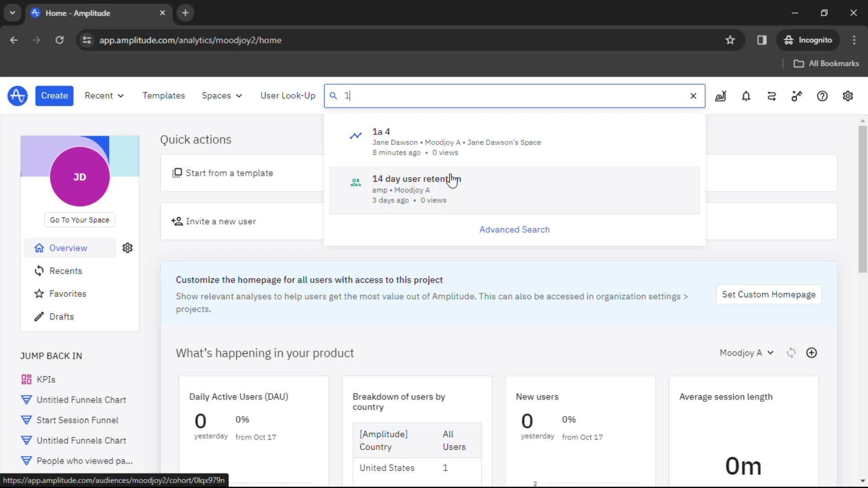The image size is (868, 488).
Task: Open settings via gear icon
Action: tap(848, 95)
